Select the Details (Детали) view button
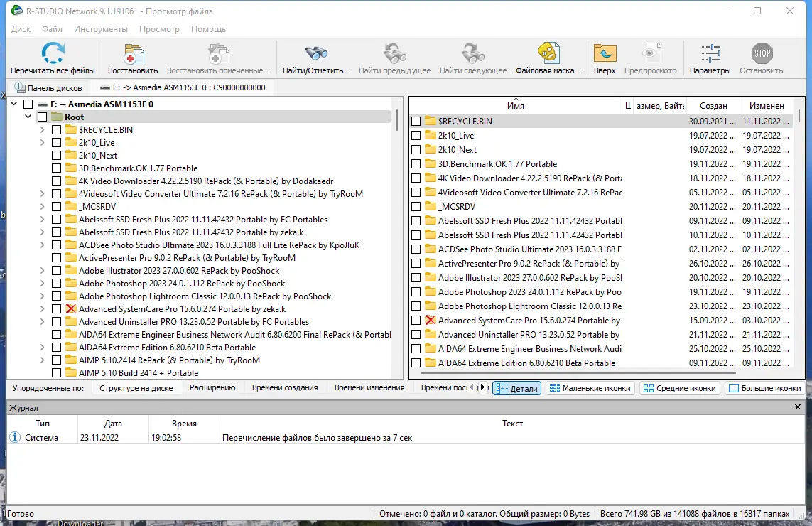 pos(517,388)
